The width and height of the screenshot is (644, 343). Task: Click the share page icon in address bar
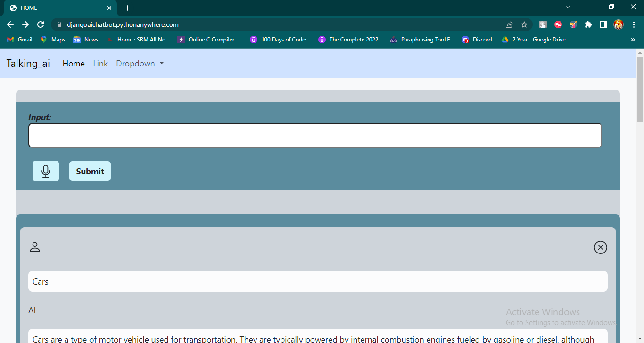509,24
